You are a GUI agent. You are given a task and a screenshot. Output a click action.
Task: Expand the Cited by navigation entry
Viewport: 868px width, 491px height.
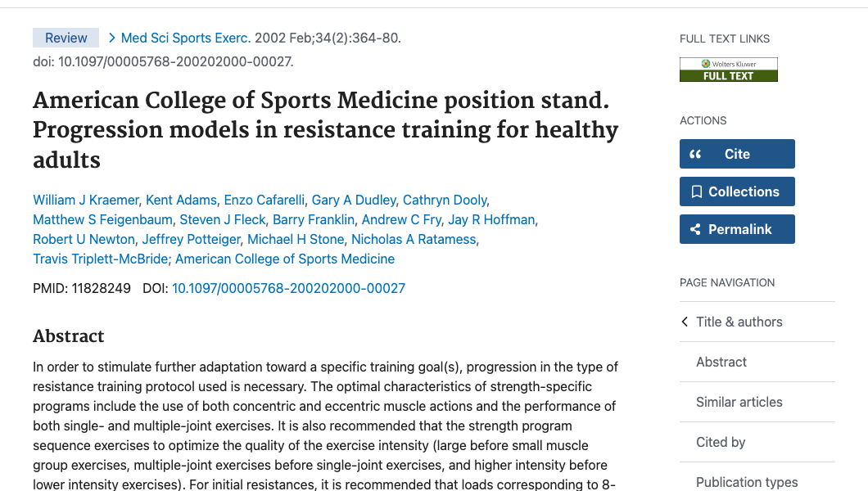(720, 442)
